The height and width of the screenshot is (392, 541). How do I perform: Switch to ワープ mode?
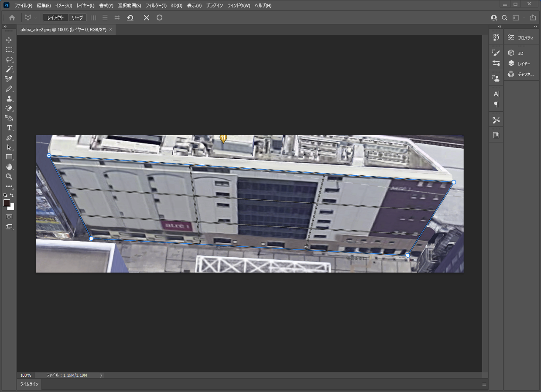pos(77,18)
